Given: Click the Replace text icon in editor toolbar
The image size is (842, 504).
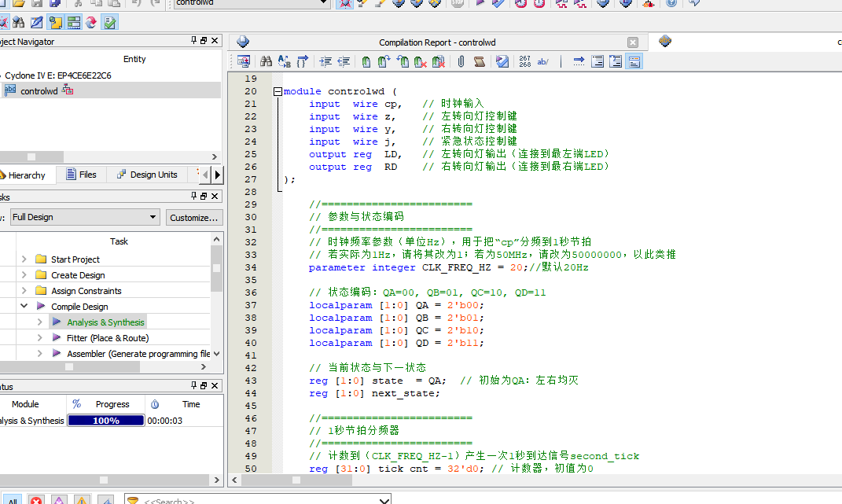Looking at the screenshot, I should coord(284,61).
